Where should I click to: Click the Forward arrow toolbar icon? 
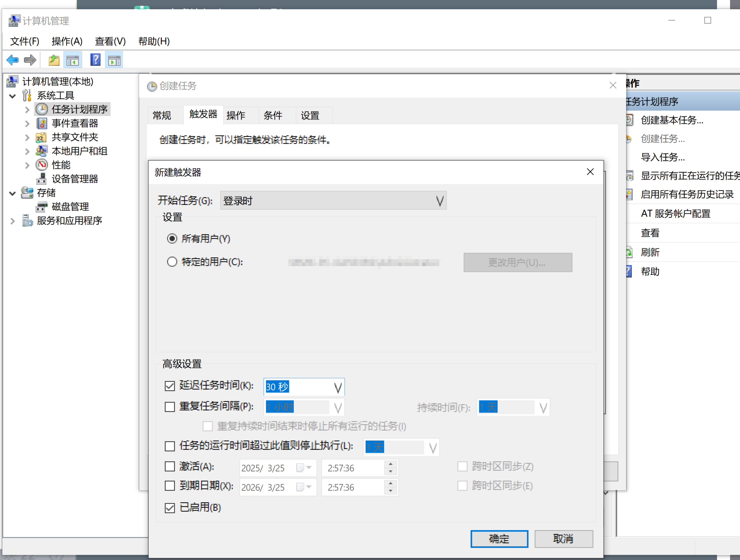(x=30, y=60)
